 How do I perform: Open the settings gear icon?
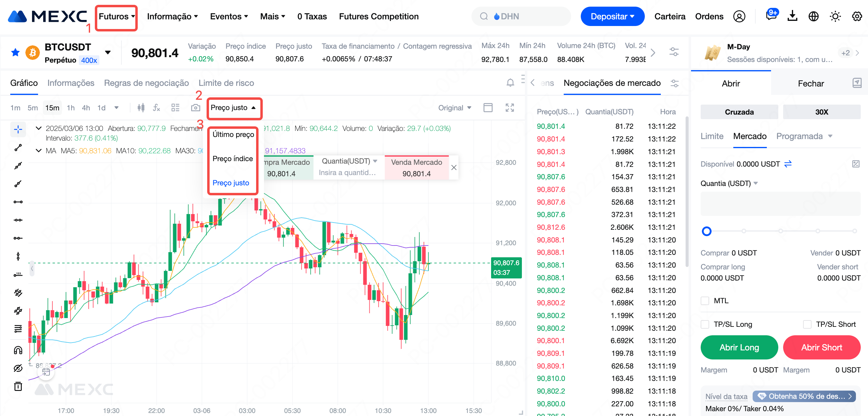click(x=857, y=16)
